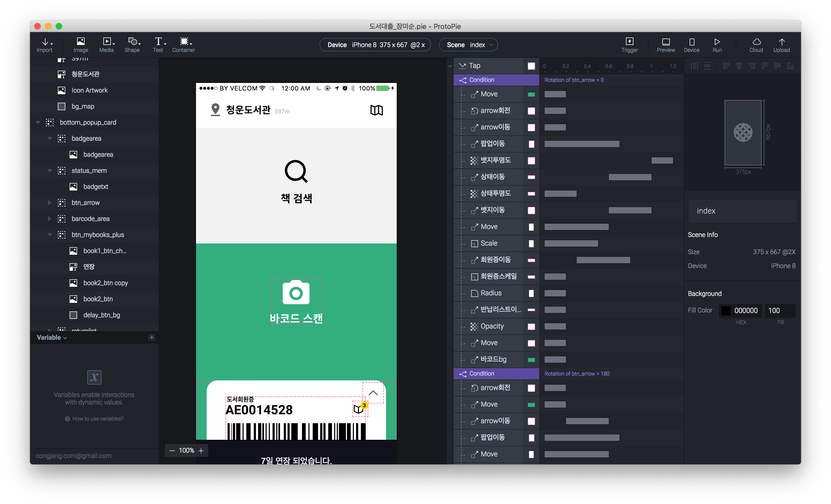Select the Image tool
Viewport: 831px width, 504px height.
[81, 45]
